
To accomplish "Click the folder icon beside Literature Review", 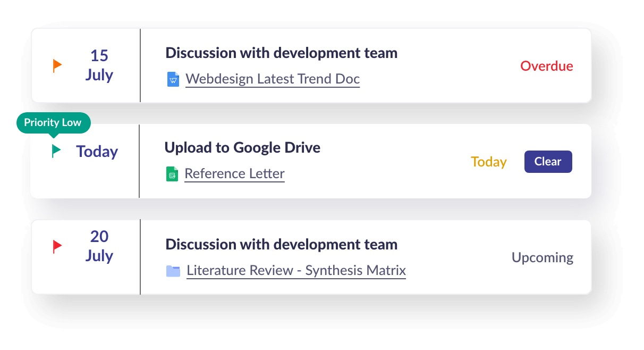I will (x=173, y=271).
